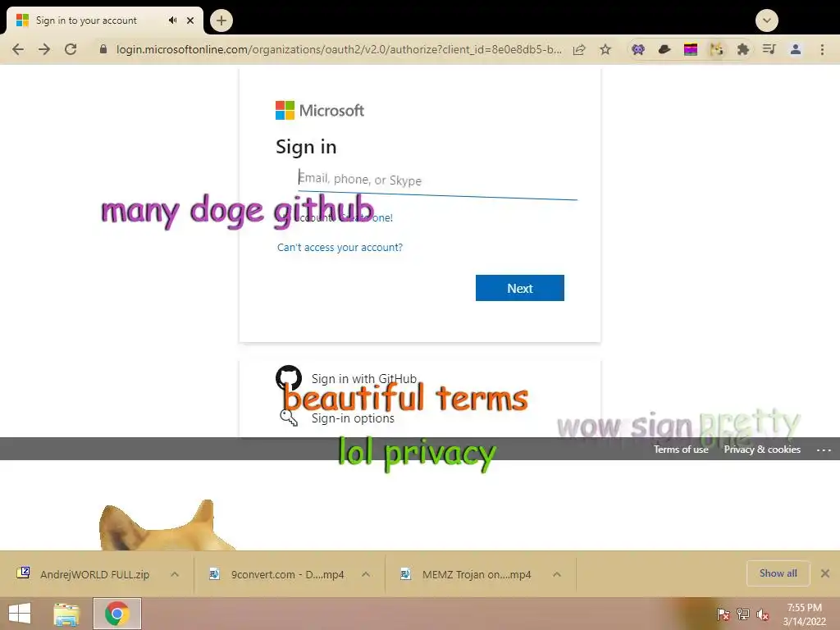Open 9convert.com mp4 download
This screenshot has height=630, width=840.
click(x=277, y=574)
